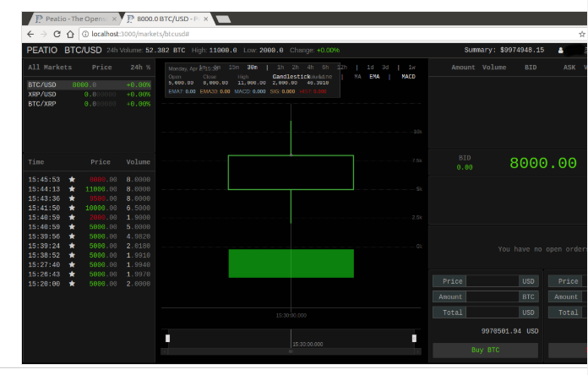Click the star beside the 15:26:43 trade

point(72,274)
